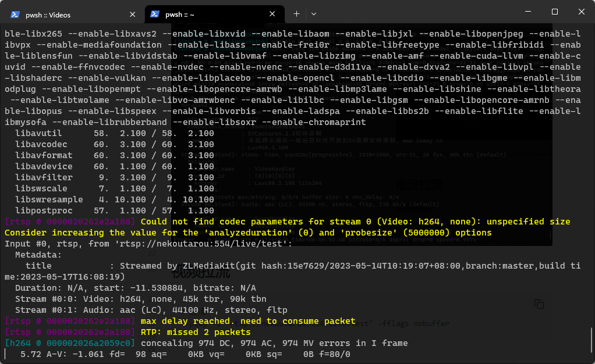
Task: Select the 'pwsh :: ~' tab
Action: pos(214,15)
